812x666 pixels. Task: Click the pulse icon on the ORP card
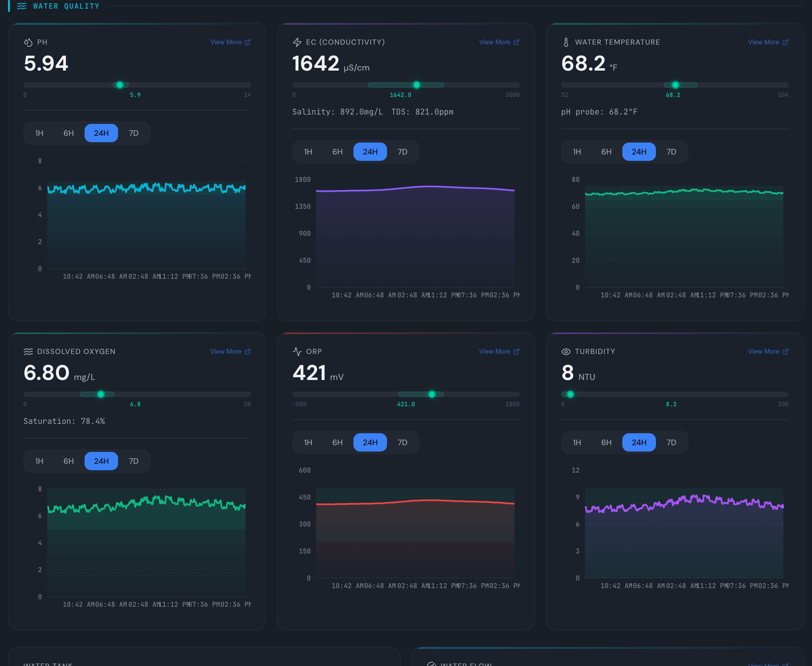tap(297, 351)
